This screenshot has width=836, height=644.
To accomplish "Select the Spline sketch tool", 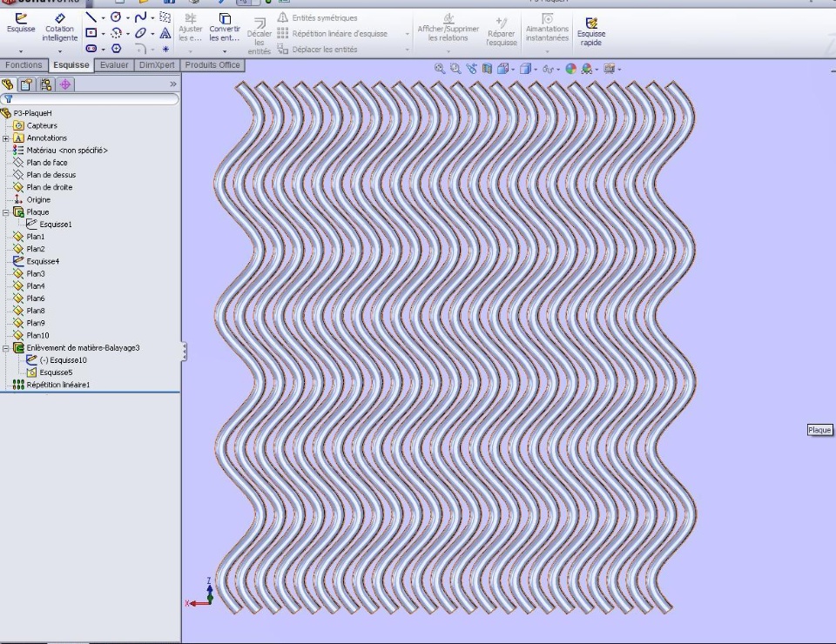I will point(140,17).
